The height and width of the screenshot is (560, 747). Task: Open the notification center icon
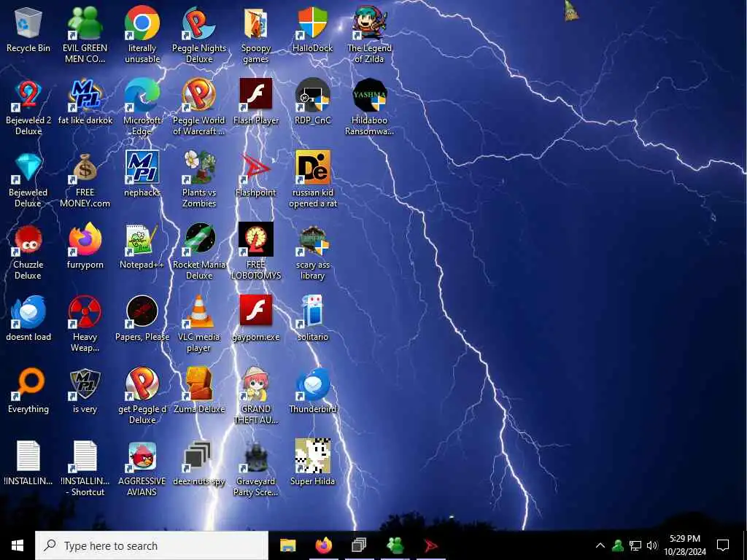(x=723, y=545)
